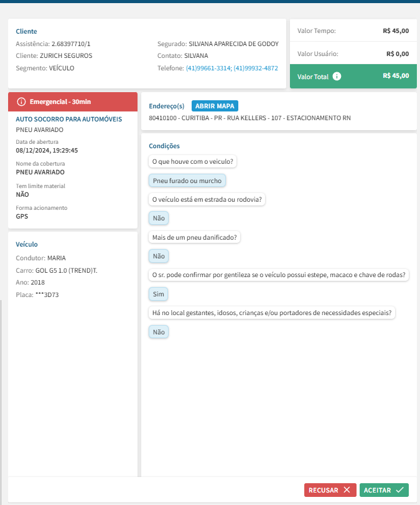
Task: Click the info icon beside Valor Total
Action: tap(337, 77)
